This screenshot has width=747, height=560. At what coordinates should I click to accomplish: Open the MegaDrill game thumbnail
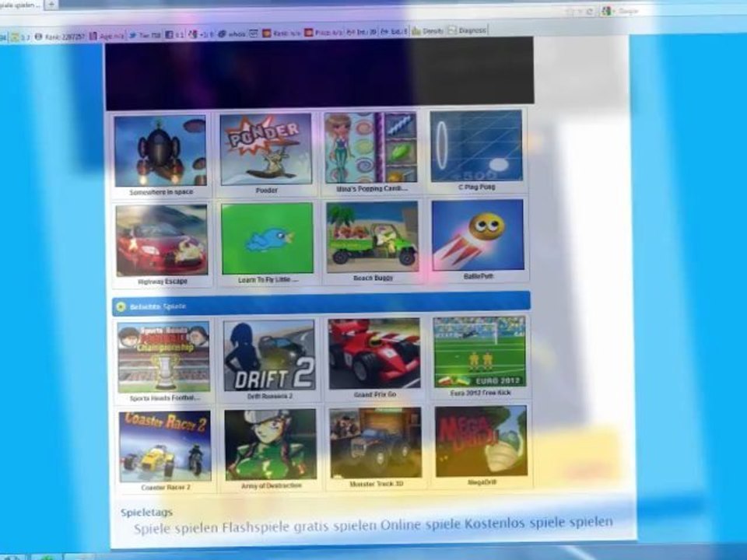point(481,441)
